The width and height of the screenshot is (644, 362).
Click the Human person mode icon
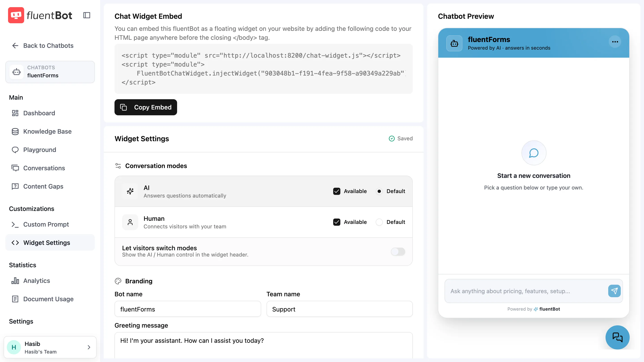click(x=130, y=222)
